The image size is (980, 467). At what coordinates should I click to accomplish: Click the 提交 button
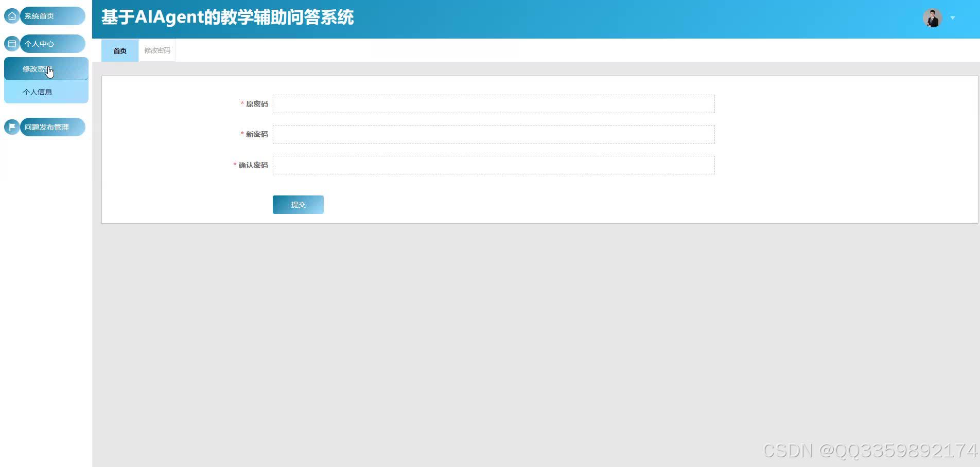click(x=298, y=205)
